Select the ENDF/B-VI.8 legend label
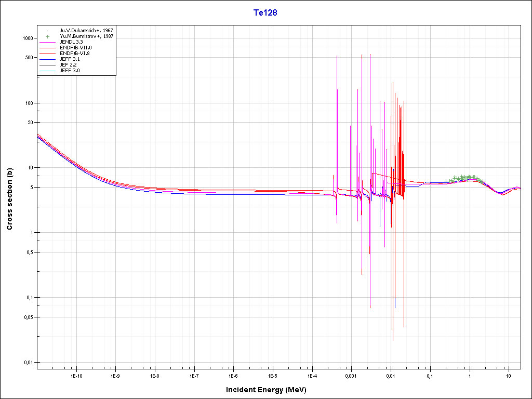The height and width of the screenshot is (399, 532). pyautogui.click(x=75, y=54)
